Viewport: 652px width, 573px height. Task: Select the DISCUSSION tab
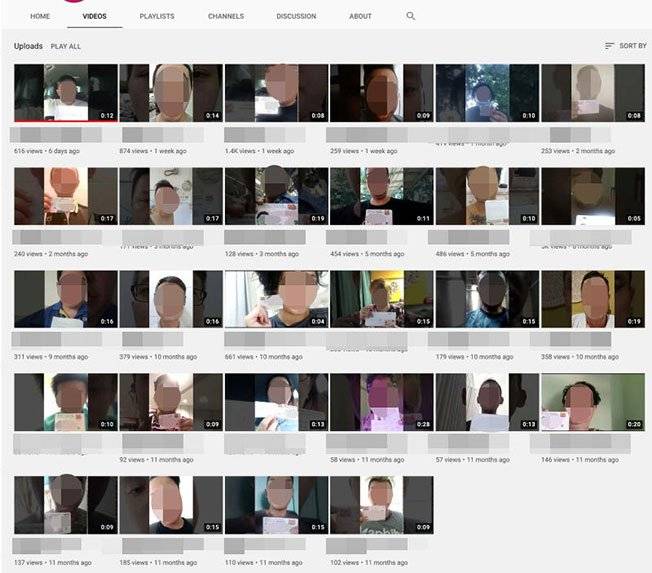coord(296,16)
